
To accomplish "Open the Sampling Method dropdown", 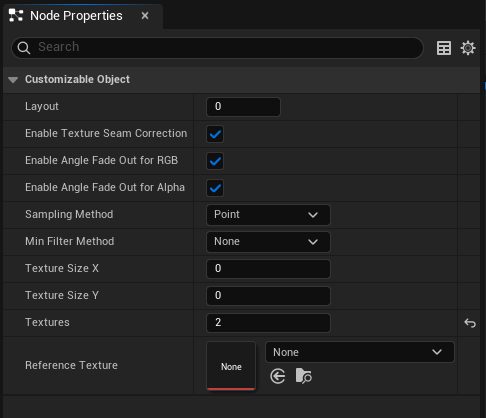I will (x=268, y=215).
